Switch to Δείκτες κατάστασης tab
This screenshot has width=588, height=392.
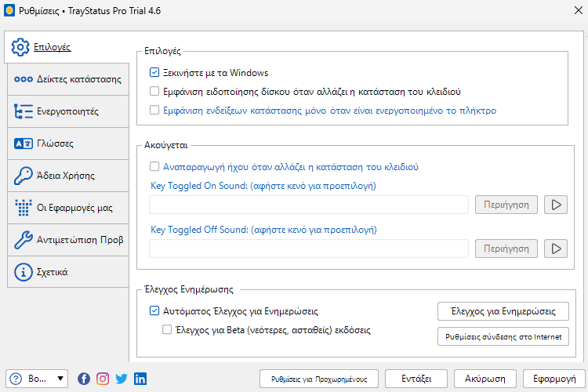tap(68, 79)
